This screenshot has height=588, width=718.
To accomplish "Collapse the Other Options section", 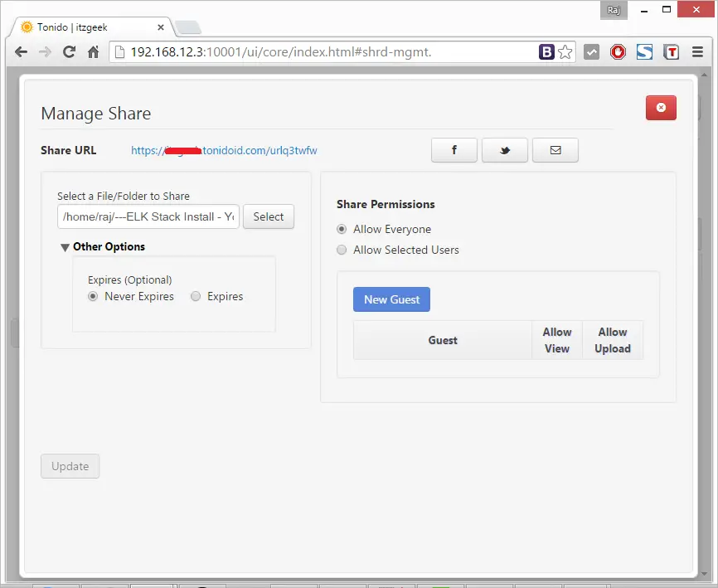I will click(65, 247).
